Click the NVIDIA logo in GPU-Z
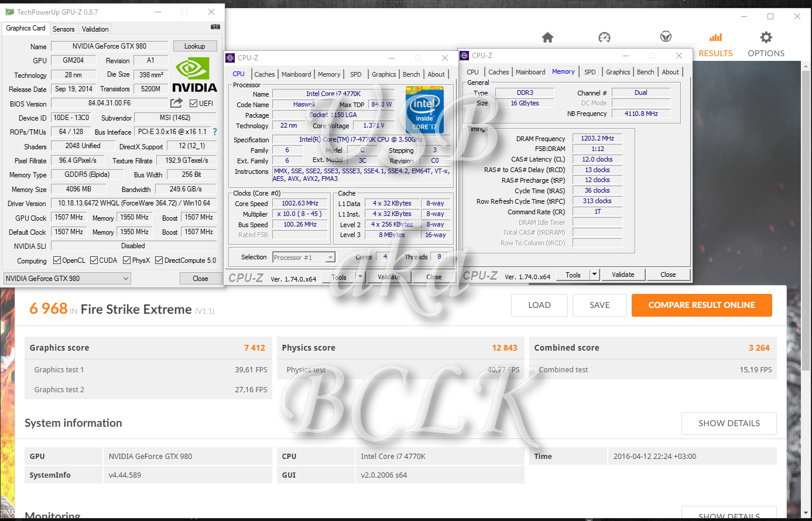This screenshot has width=812, height=521. [x=194, y=74]
